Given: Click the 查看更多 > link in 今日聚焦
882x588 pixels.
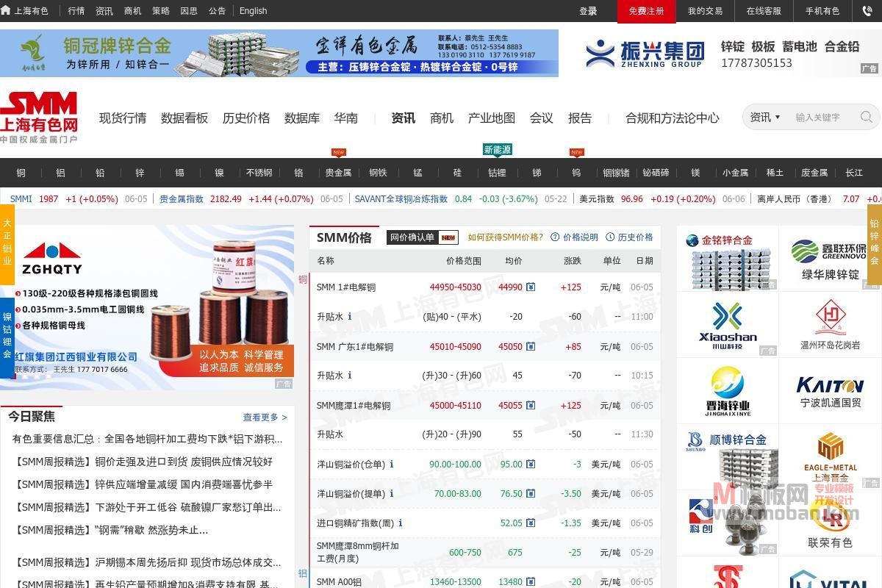Looking at the screenshot, I should (265, 417).
